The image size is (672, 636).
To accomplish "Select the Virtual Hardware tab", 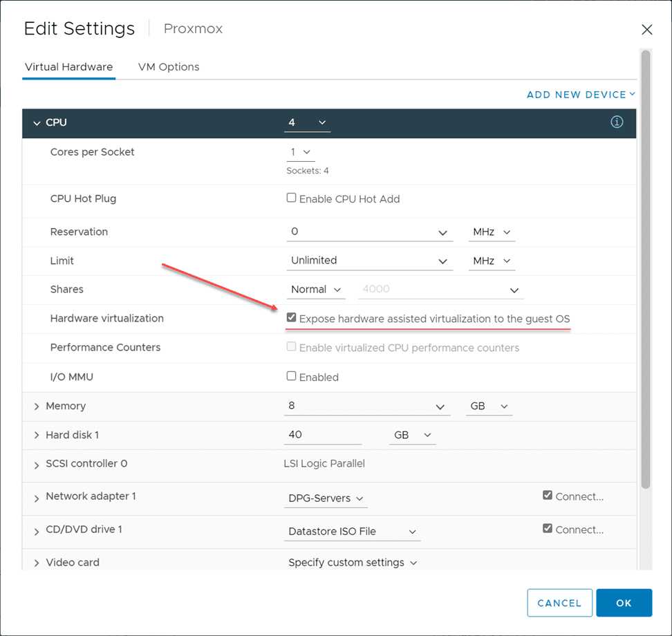I will (x=68, y=67).
